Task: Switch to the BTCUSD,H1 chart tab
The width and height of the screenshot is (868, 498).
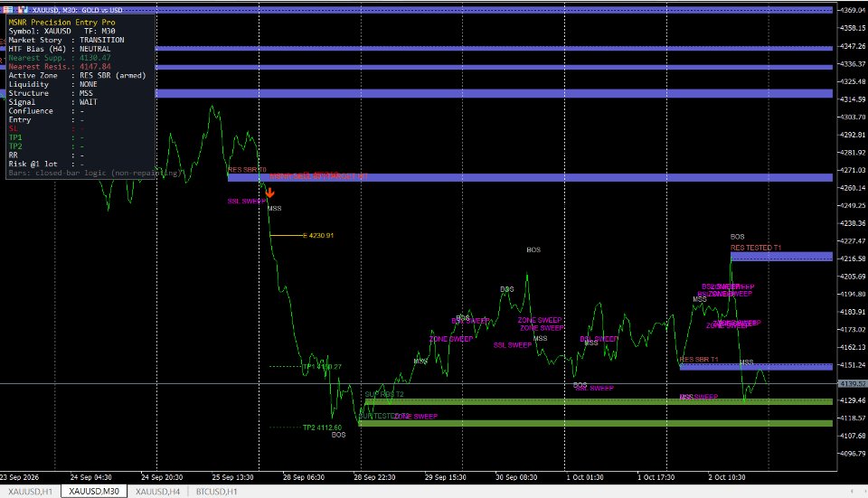Action: click(x=216, y=492)
